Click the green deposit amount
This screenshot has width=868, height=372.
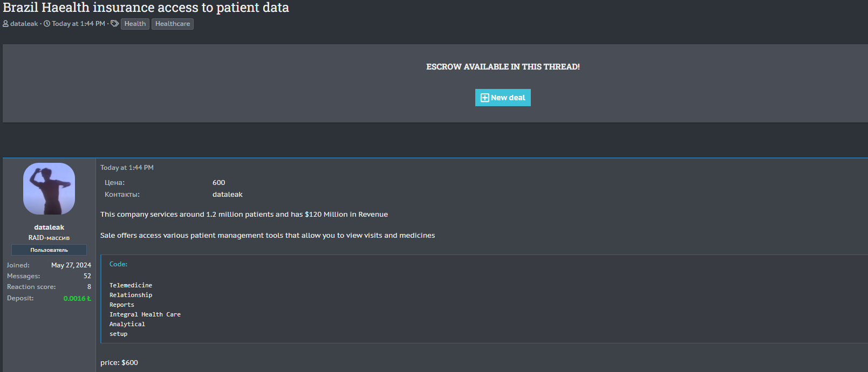pos(77,298)
